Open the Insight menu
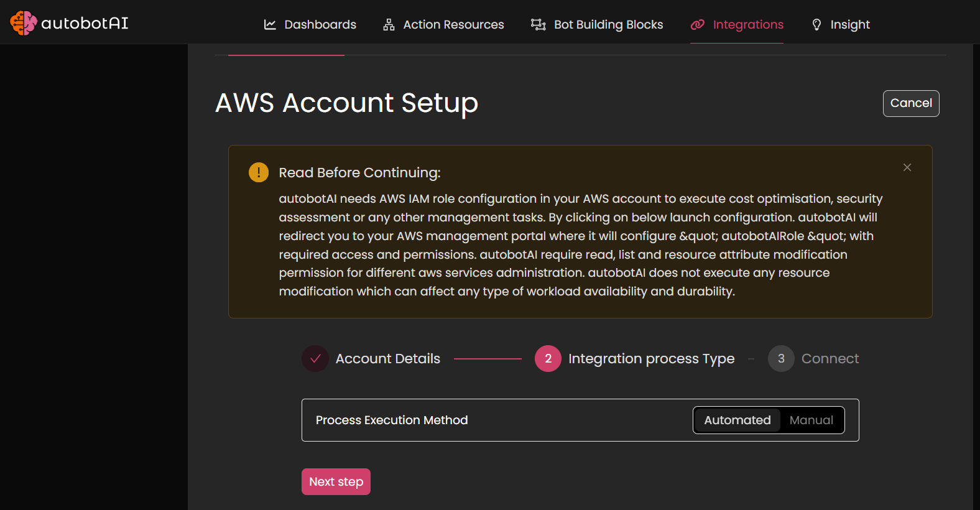Image resolution: width=980 pixels, height=510 pixels. tap(841, 24)
